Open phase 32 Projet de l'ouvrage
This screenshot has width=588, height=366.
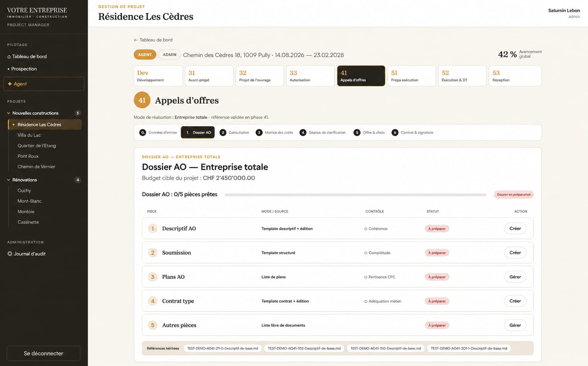point(260,76)
